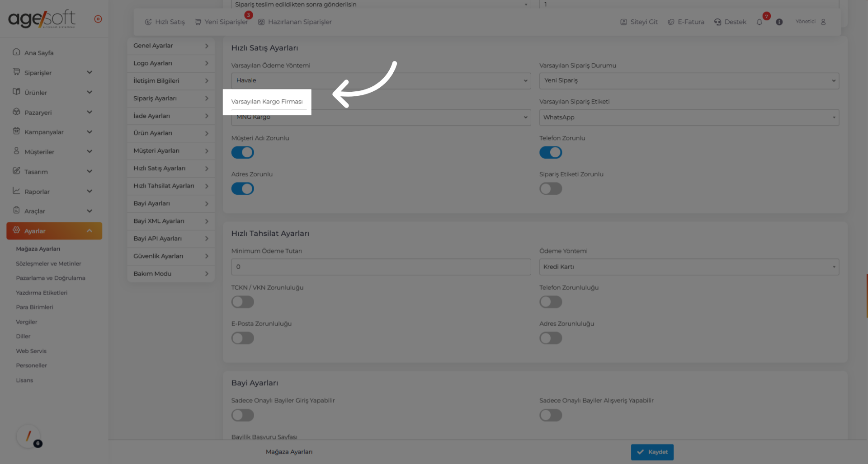Click the Yönetici user profile icon
Screen dimensions: 868x464
(823, 22)
